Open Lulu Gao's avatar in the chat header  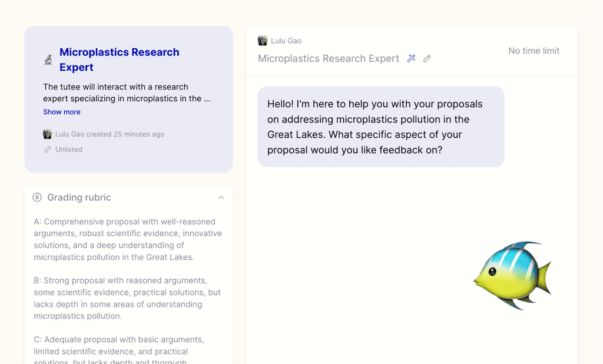click(x=263, y=40)
